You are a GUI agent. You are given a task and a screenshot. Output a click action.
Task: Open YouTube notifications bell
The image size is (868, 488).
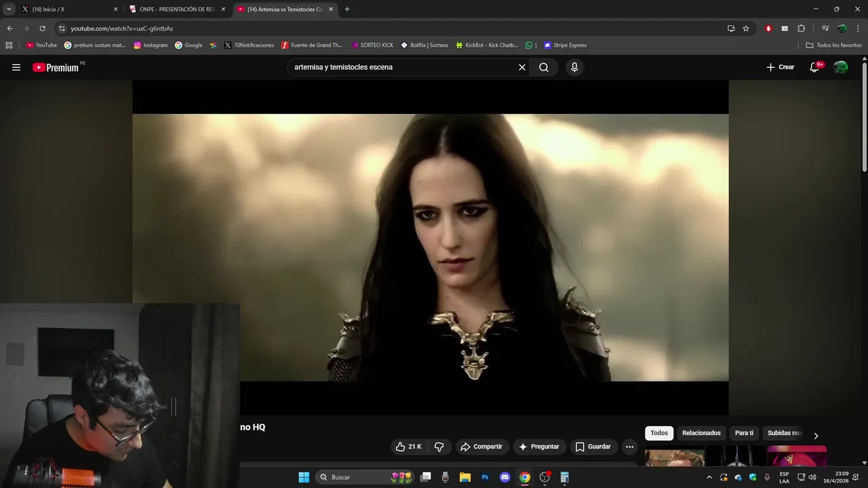click(x=816, y=67)
